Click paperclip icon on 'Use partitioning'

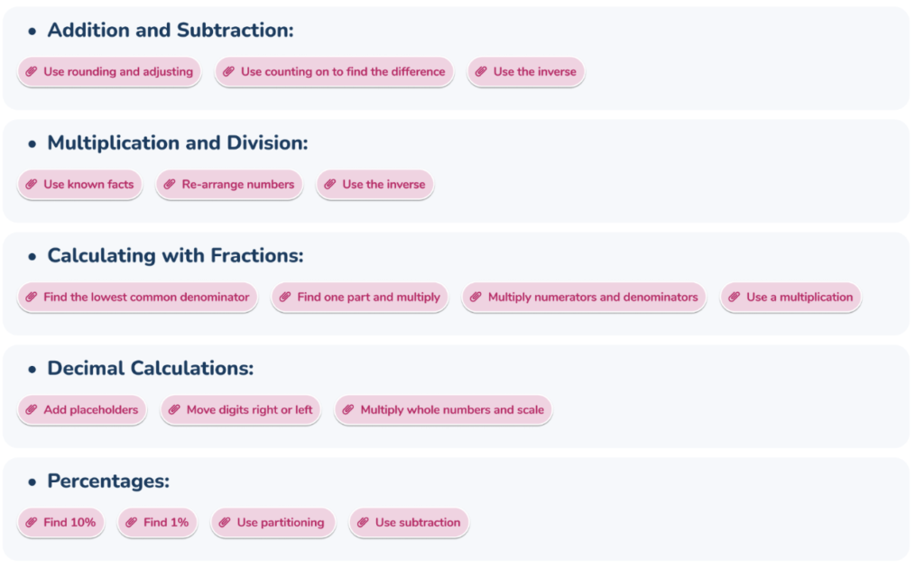tap(225, 523)
